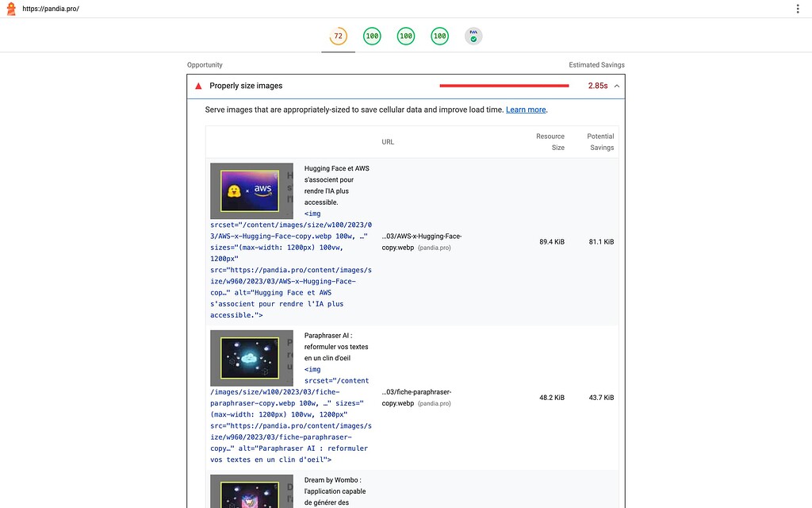Open the Learn more link
Viewport: 812px width, 508px height.
[x=526, y=110]
